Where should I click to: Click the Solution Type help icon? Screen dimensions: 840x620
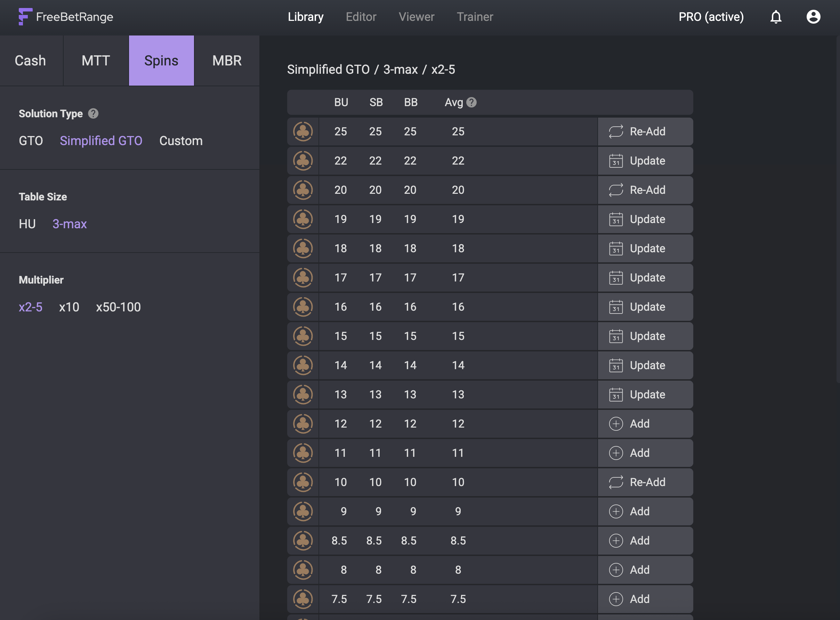click(x=94, y=113)
